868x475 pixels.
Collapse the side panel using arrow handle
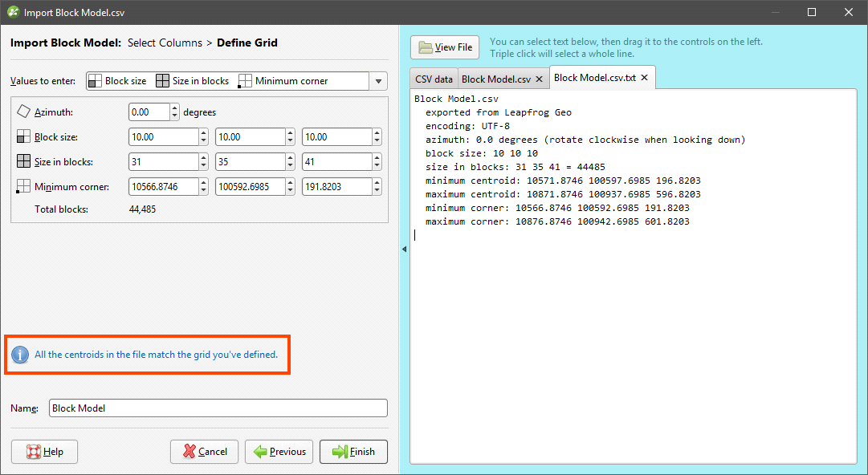point(404,250)
